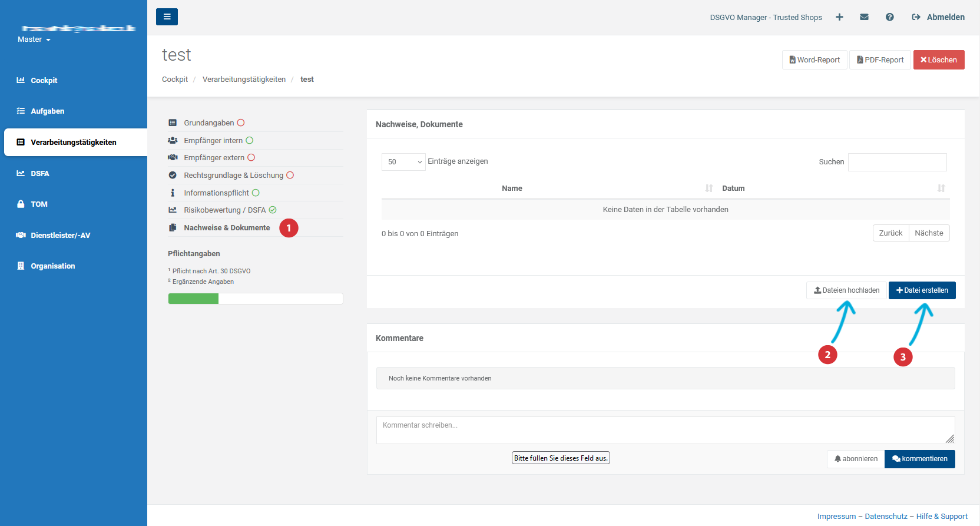
Task: Click the Zurück pagination button
Action: pos(890,233)
